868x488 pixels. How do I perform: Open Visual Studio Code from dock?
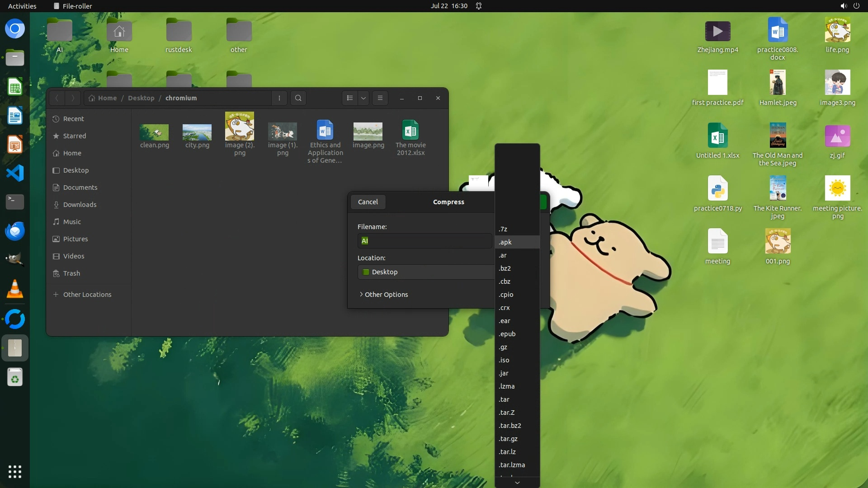point(15,173)
